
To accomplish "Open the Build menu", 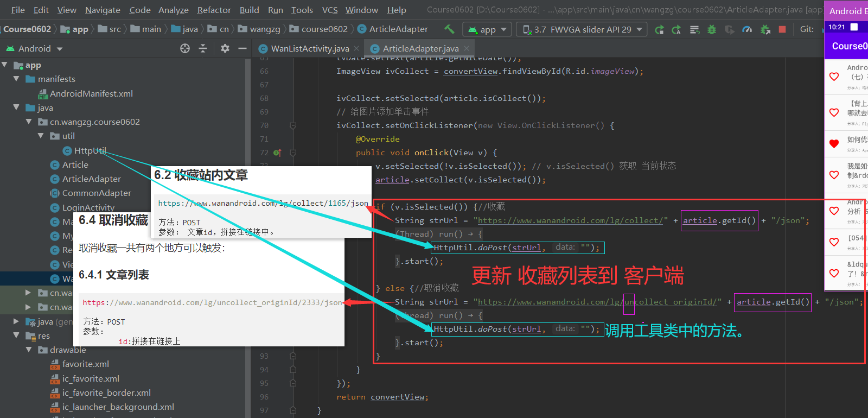I will [x=249, y=10].
